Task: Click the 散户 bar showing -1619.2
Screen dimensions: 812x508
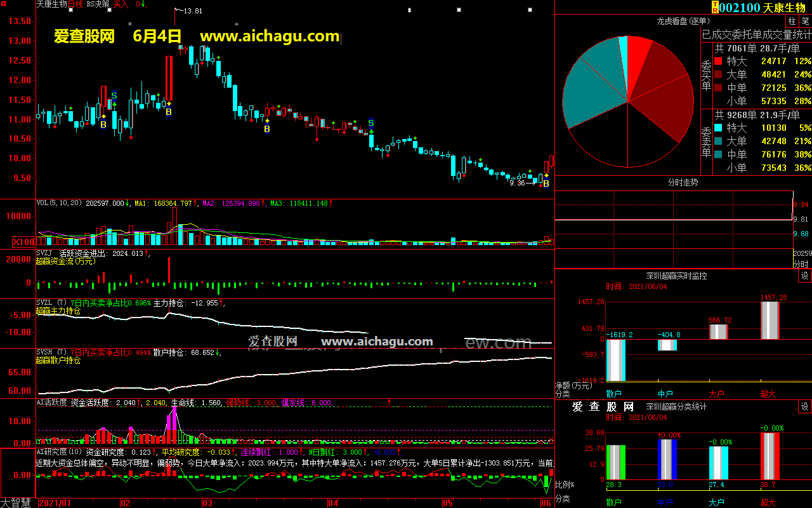Action: pyautogui.click(x=616, y=359)
